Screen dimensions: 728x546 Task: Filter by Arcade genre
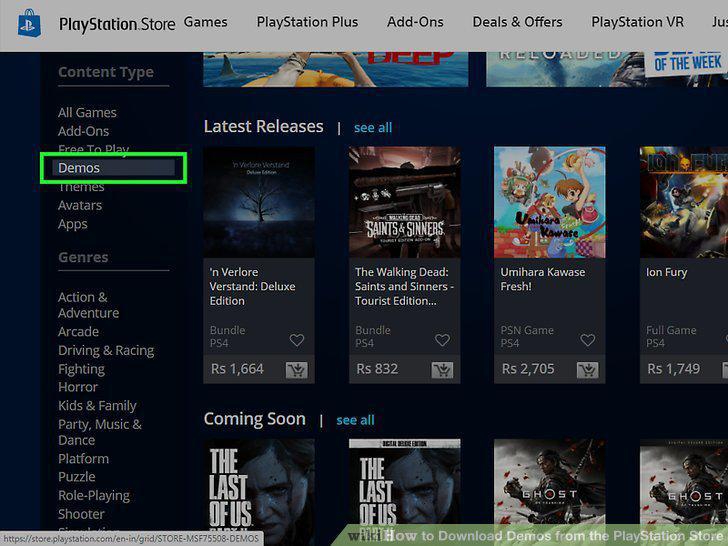pyautogui.click(x=78, y=332)
